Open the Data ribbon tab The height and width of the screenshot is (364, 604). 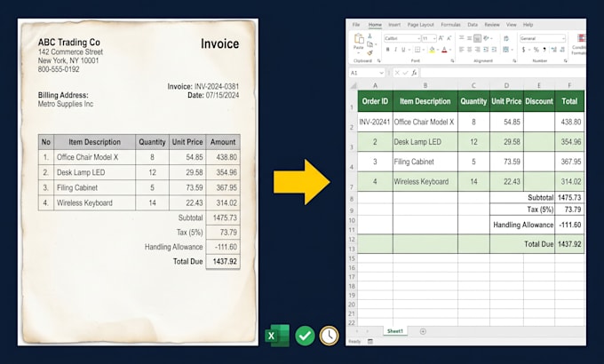pyautogui.click(x=473, y=25)
